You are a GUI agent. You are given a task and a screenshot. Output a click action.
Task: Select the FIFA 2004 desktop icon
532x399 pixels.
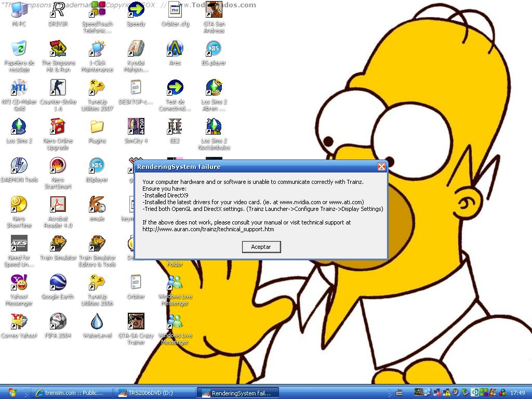[58, 322]
